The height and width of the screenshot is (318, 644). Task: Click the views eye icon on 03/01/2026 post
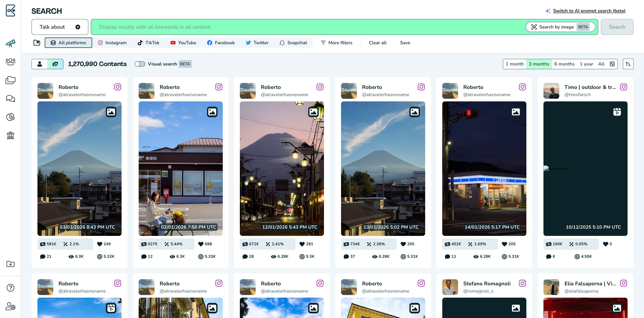point(71,256)
